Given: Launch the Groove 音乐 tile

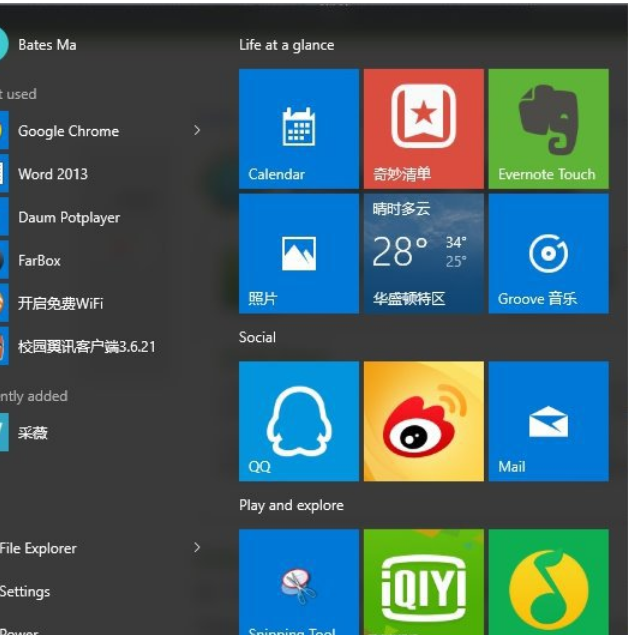Looking at the screenshot, I should 549,254.
